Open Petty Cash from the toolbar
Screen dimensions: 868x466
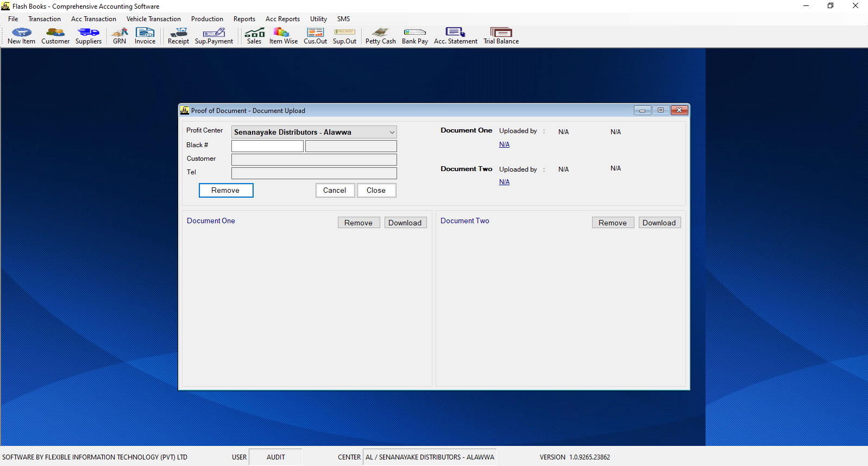pyautogui.click(x=380, y=36)
